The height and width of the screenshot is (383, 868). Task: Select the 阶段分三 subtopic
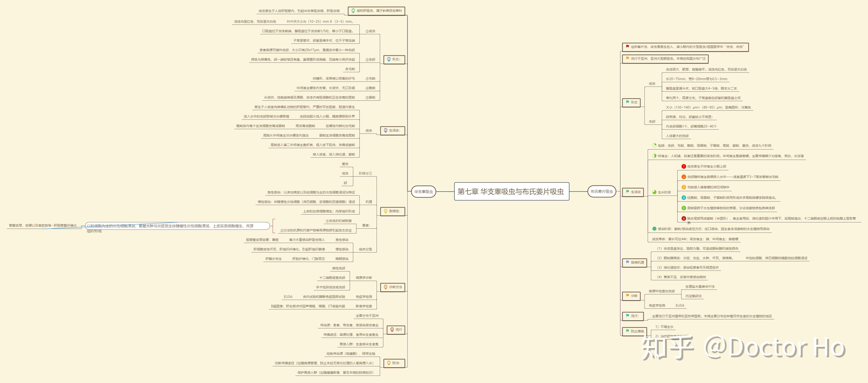365,174
